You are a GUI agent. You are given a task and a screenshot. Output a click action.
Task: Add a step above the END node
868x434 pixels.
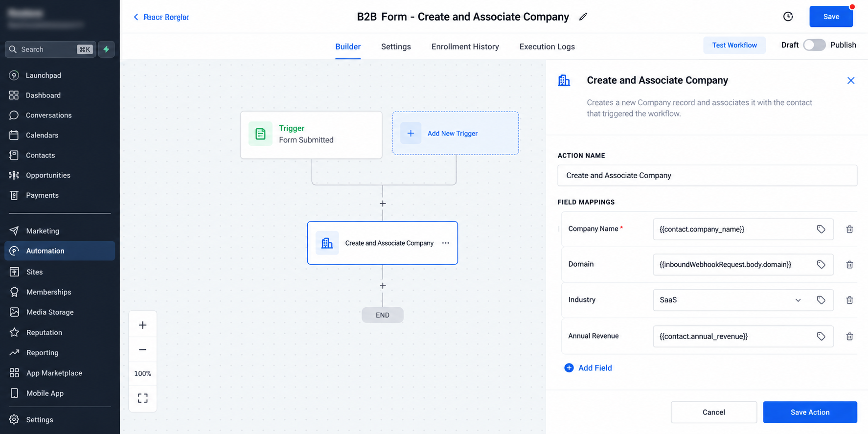(383, 285)
